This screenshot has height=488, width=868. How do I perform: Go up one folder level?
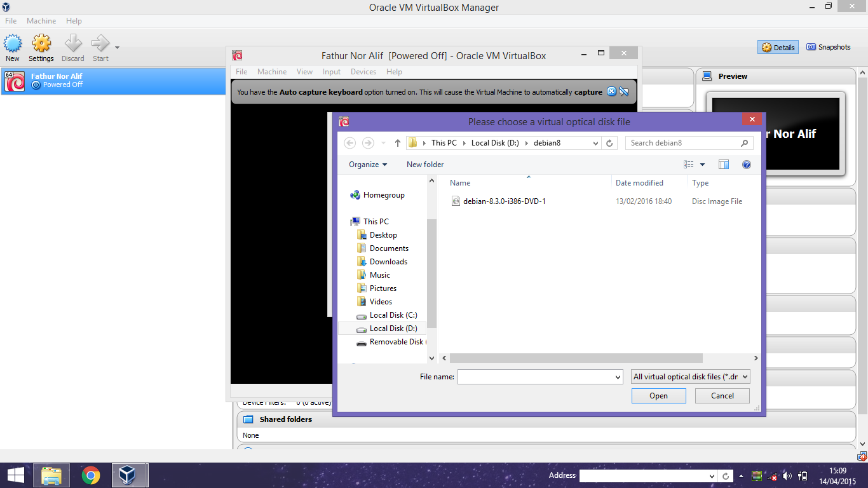point(398,143)
